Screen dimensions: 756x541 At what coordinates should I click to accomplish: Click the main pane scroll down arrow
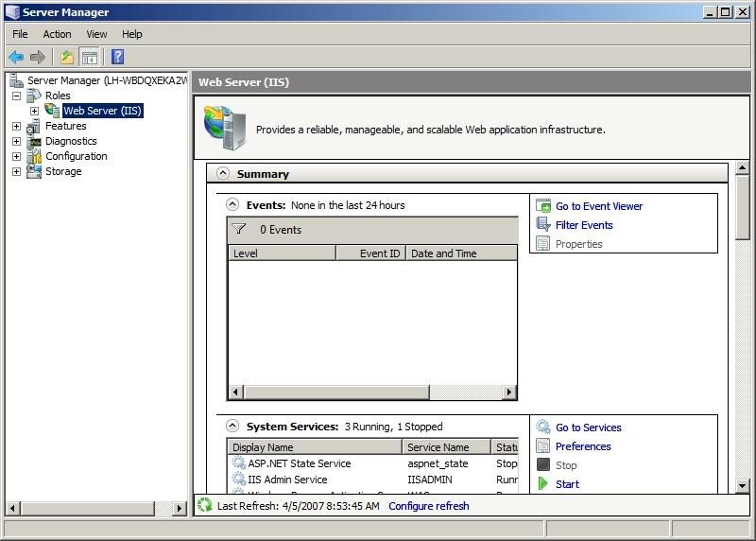[x=743, y=485]
